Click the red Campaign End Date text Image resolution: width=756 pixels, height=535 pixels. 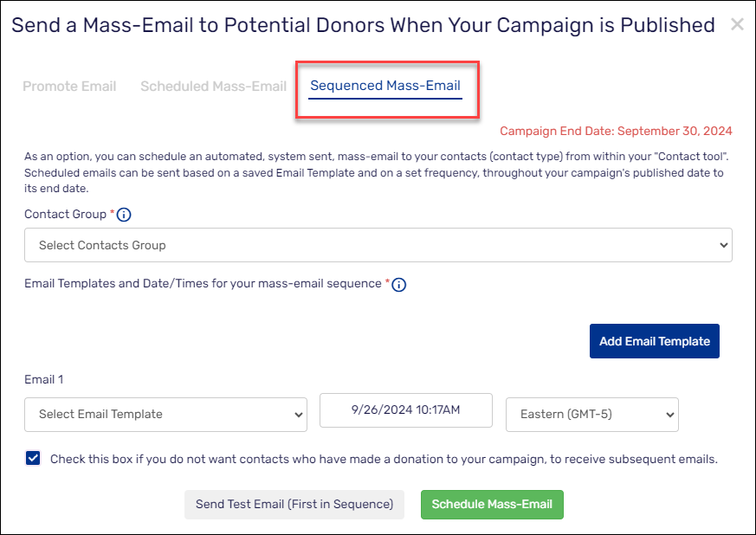point(616,131)
